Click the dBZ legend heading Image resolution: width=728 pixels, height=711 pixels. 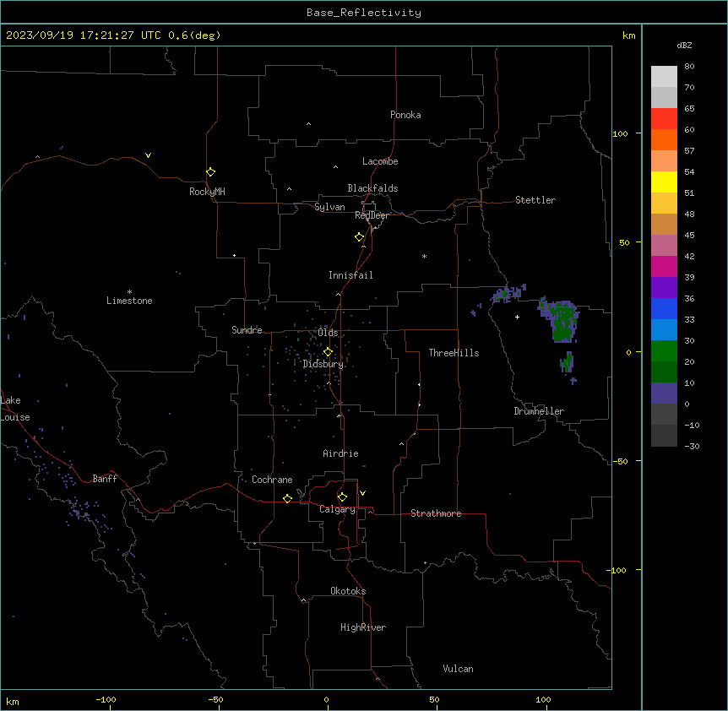point(684,46)
